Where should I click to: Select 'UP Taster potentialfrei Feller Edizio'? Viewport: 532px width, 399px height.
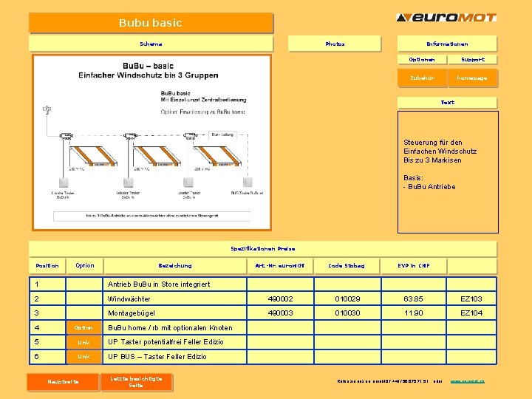tap(174, 342)
